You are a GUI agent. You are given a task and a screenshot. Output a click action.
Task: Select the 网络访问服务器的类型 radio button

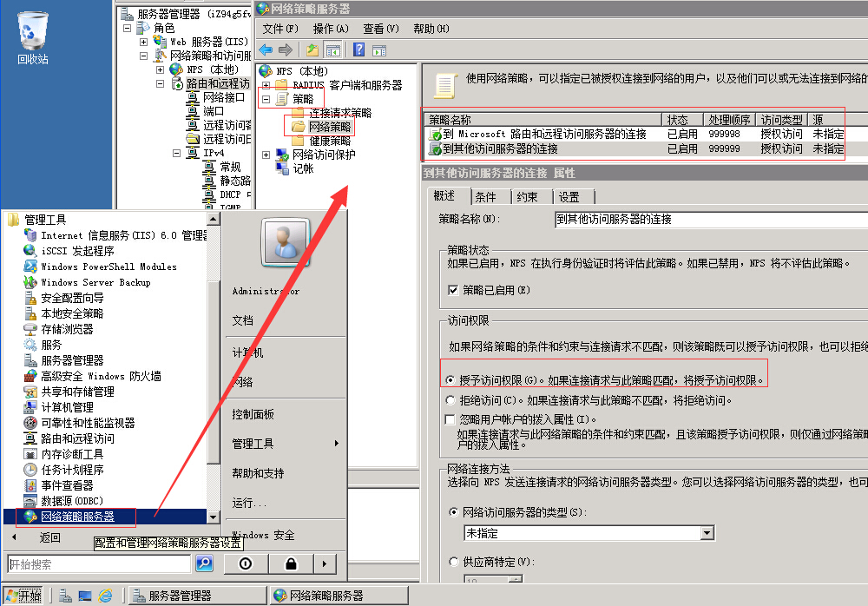click(x=453, y=512)
